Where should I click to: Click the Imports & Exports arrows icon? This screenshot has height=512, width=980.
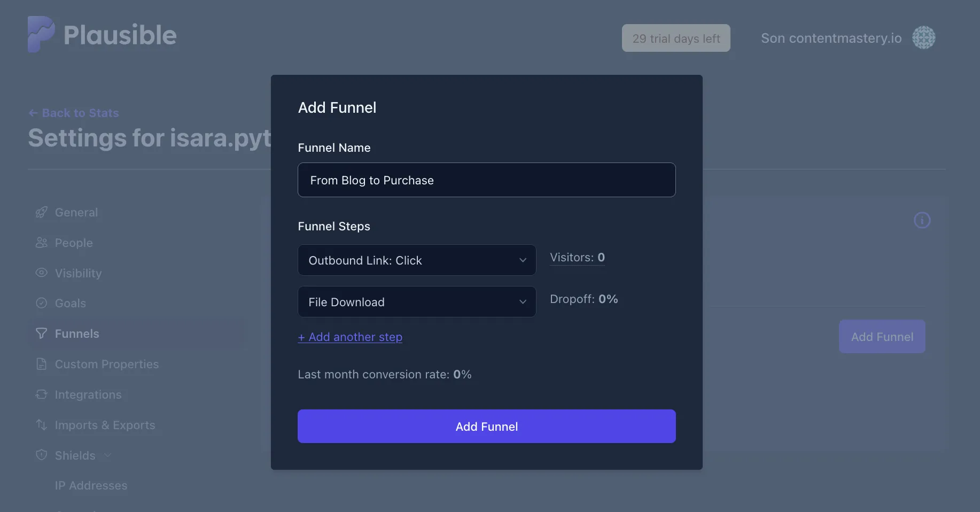pyautogui.click(x=41, y=425)
